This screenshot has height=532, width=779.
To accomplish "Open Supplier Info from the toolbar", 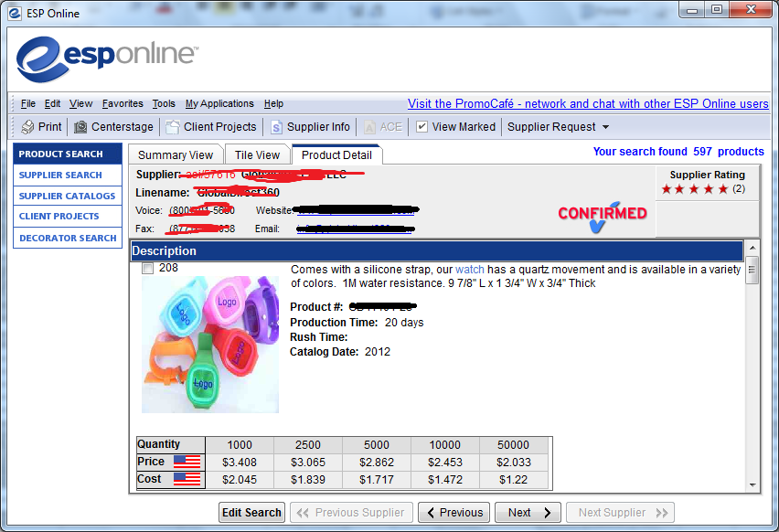I will 311,127.
